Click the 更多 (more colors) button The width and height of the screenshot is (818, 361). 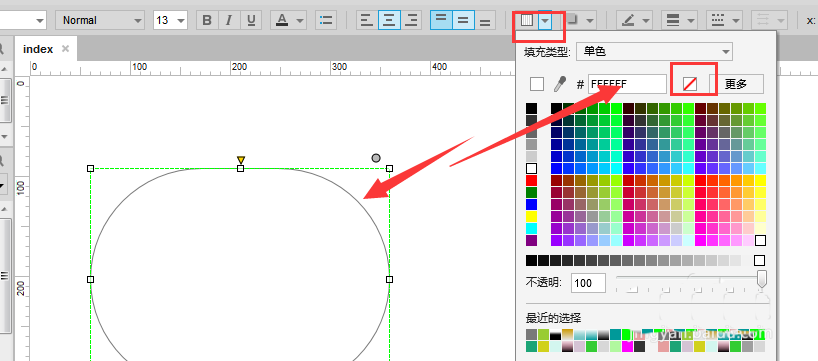[x=736, y=84]
